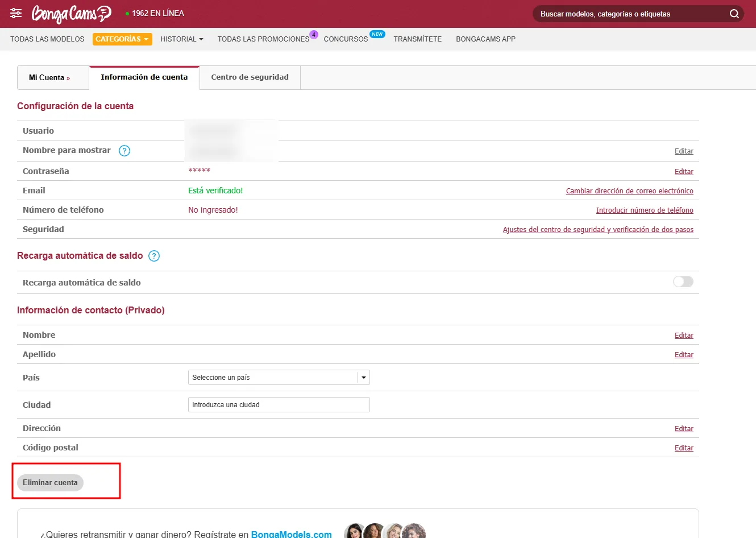This screenshot has width=756, height=538.
Task: Click the 1962 EN LÍNEA counter
Action: 155,13
